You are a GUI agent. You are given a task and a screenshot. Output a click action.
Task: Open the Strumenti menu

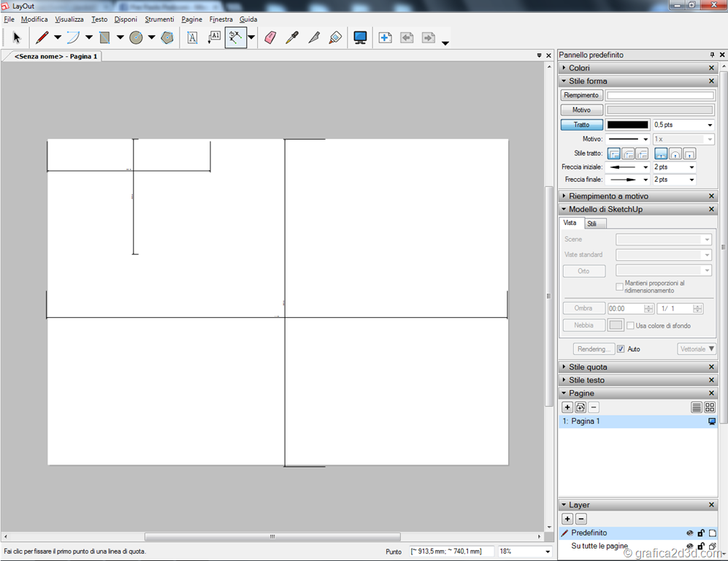click(159, 19)
